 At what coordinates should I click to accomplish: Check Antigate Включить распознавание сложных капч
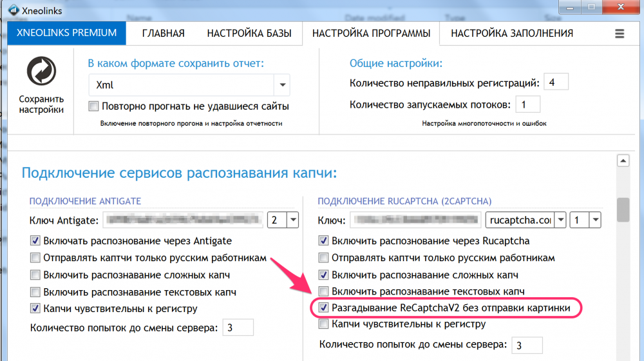pos(35,275)
